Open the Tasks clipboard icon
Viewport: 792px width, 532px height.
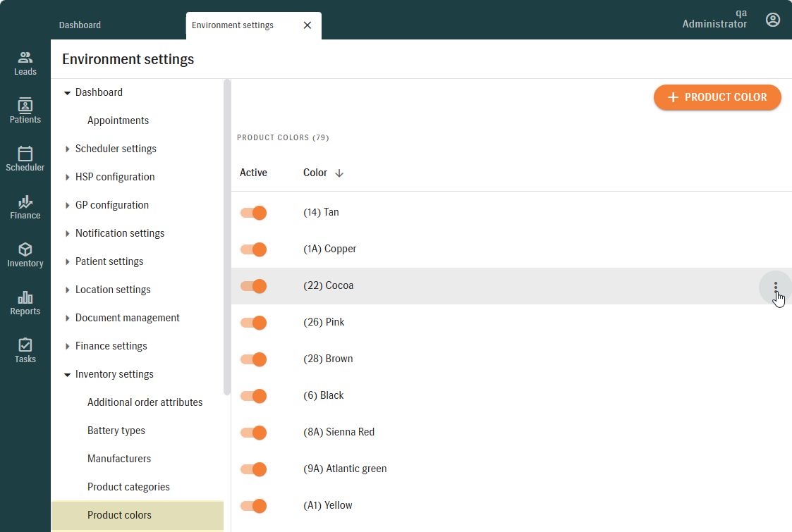coord(25,345)
